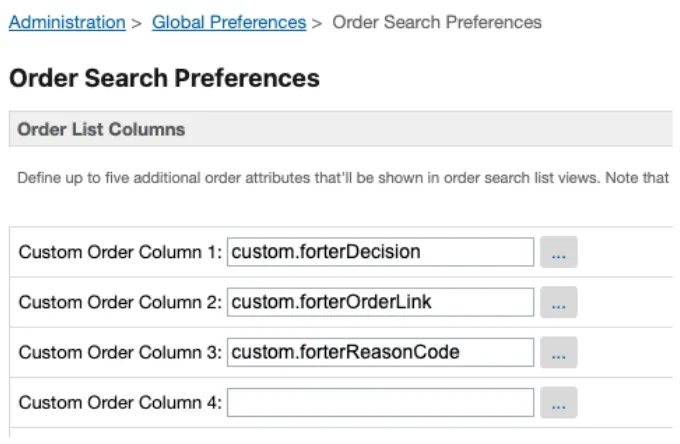Click the Order Search Preferences page heading

pyautogui.click(x=164, y=78)
